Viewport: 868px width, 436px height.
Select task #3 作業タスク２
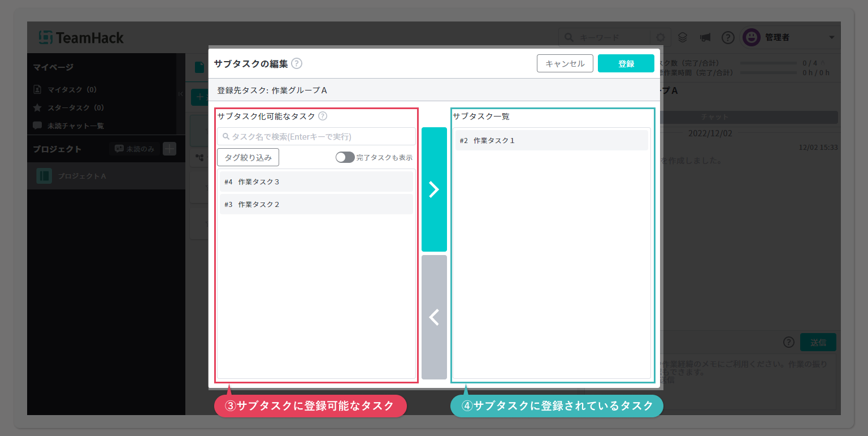[316, 204]
